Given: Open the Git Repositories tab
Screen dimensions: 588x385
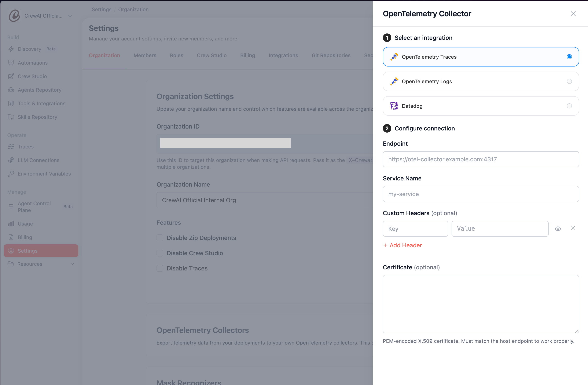Looking at the screenshot, I should 331,55.
